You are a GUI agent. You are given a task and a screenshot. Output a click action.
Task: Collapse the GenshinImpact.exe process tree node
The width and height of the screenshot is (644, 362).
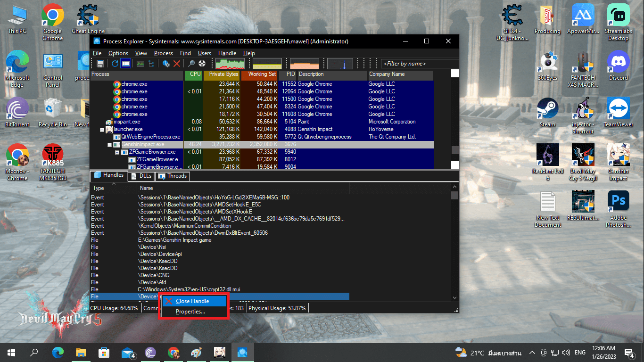[x=109, y=144]
